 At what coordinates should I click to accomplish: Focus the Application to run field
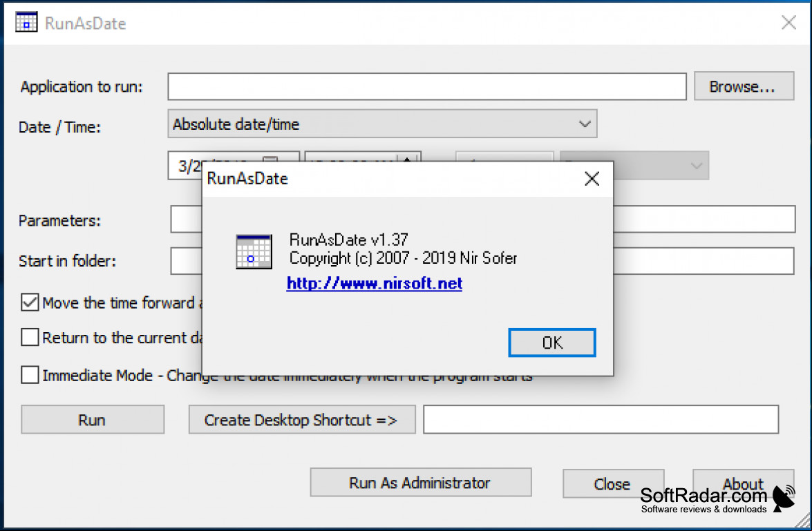click(x=427, y=86)
